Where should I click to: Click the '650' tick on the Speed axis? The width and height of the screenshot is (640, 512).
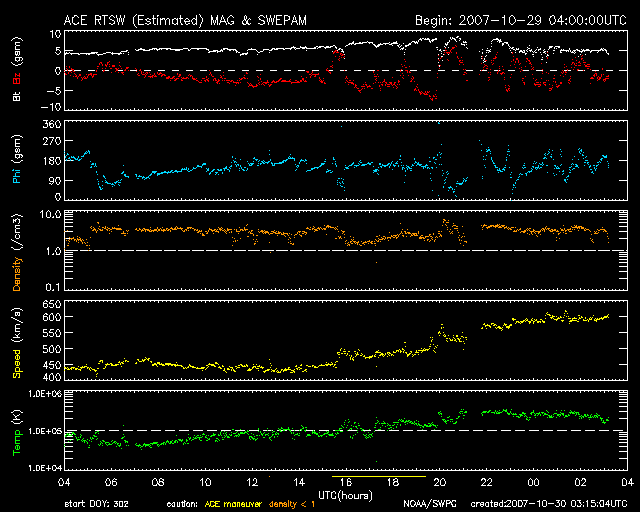click(x=52, y=304)
